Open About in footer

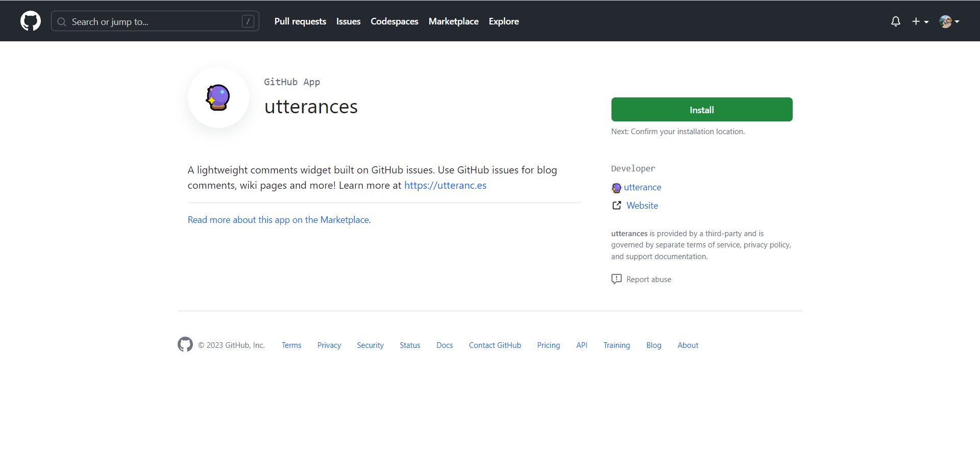[x=688, y=345]
